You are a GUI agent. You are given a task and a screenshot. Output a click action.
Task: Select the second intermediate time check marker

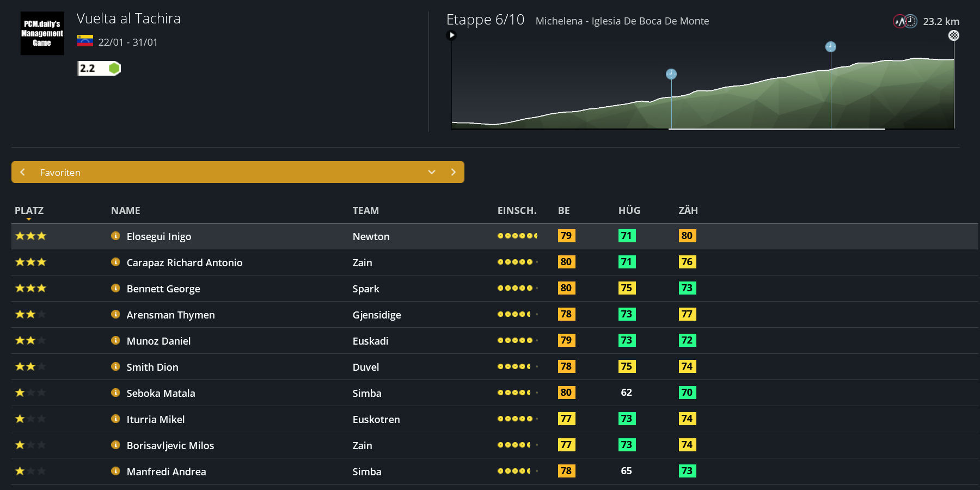[x=831, y=47]
